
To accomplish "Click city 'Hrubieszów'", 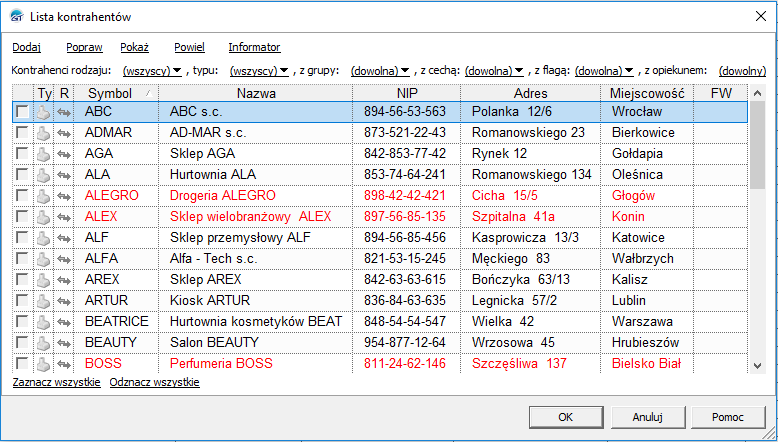I will point(646,342).
